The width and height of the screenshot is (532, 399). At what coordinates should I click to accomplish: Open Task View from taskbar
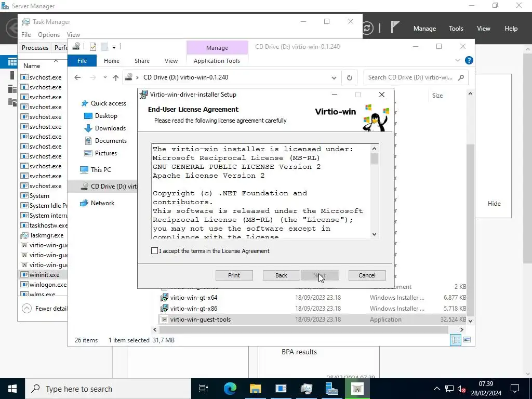tap(204, 389)
